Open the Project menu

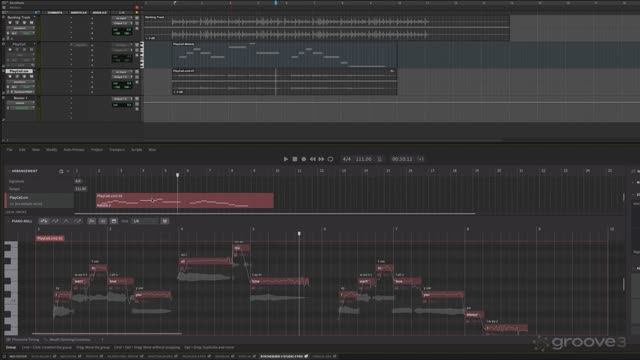coord(97,150)
